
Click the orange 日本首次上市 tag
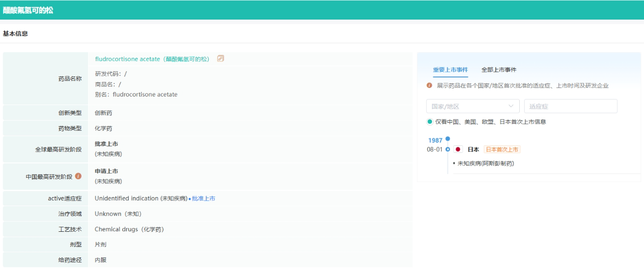pos(502,149)
